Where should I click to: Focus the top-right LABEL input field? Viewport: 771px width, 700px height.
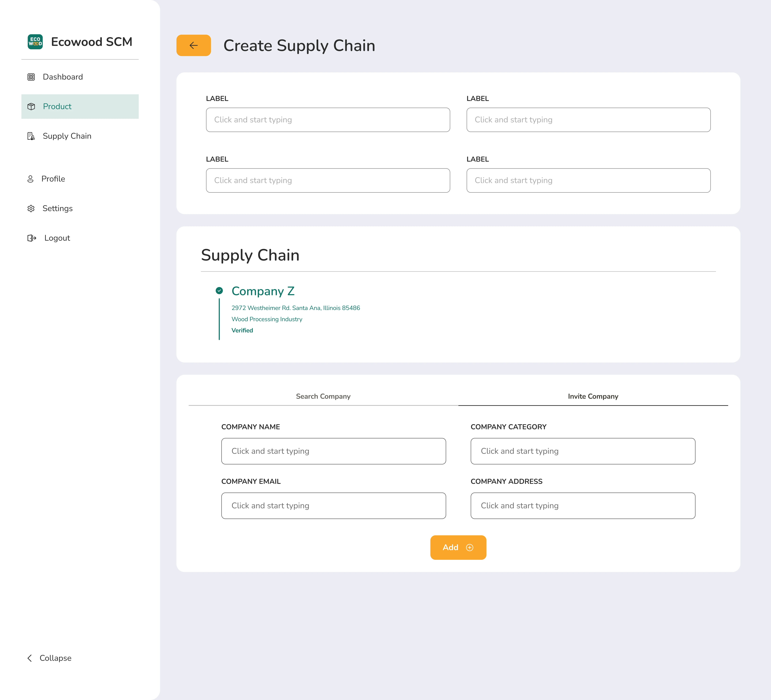click(589, 120)
